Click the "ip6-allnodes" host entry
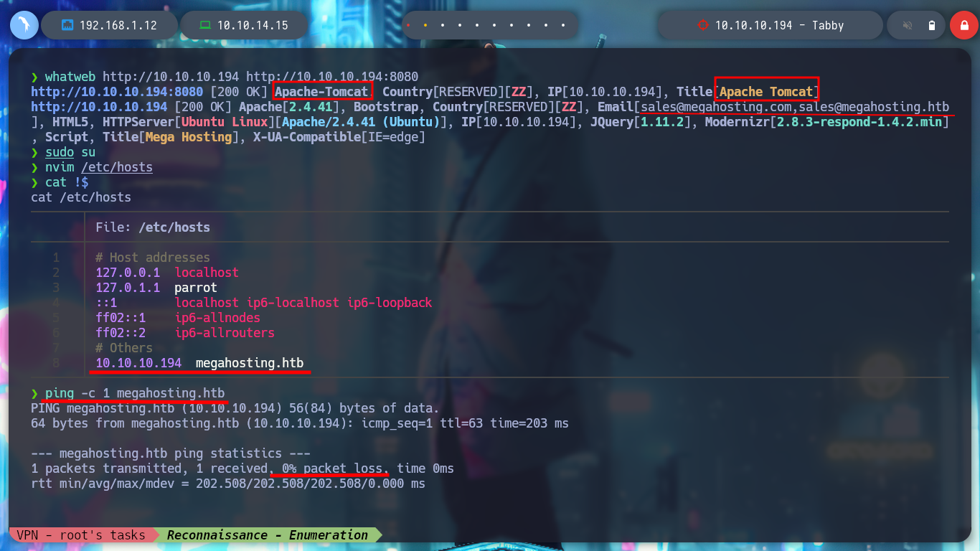 coord(217,318)
